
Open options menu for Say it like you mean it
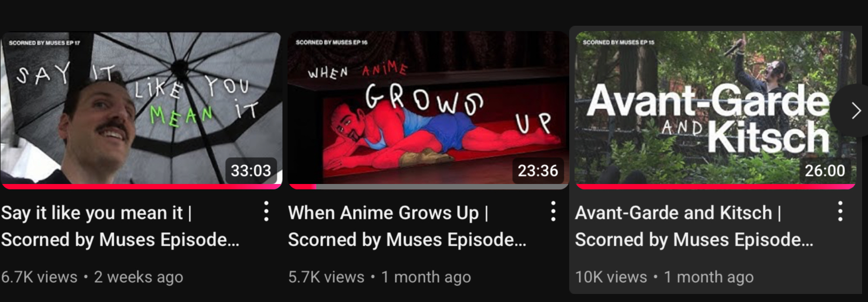coord(266,212)
